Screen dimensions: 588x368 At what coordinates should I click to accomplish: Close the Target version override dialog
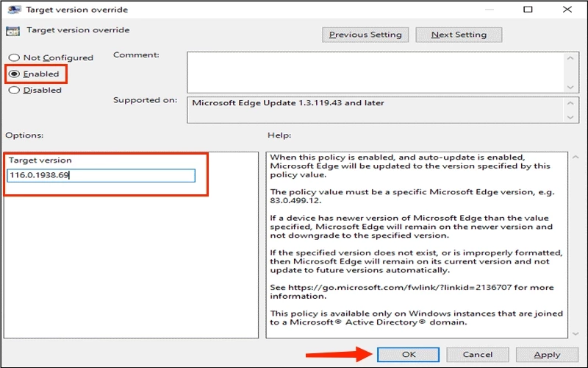(x=567, y=10)
